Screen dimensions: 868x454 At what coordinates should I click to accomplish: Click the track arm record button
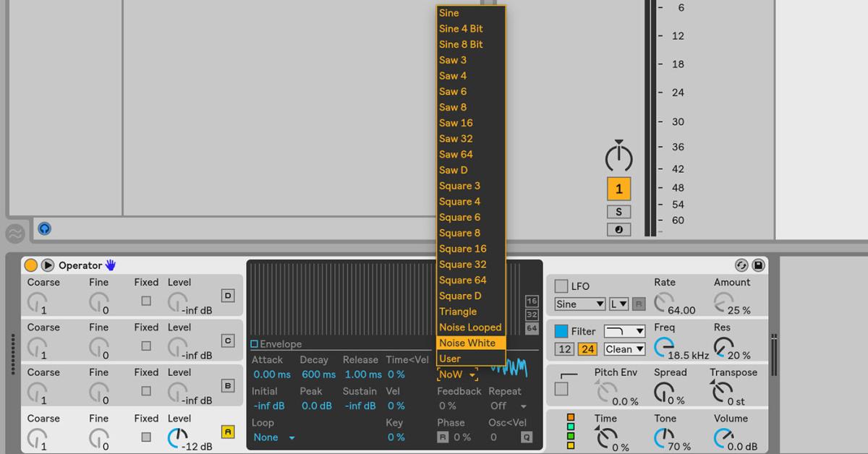click(619, 229)
